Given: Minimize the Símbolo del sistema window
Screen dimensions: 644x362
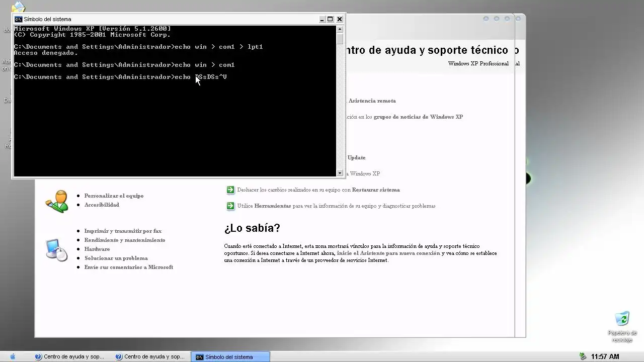Looking at the screenshot, I should (322, 19).
